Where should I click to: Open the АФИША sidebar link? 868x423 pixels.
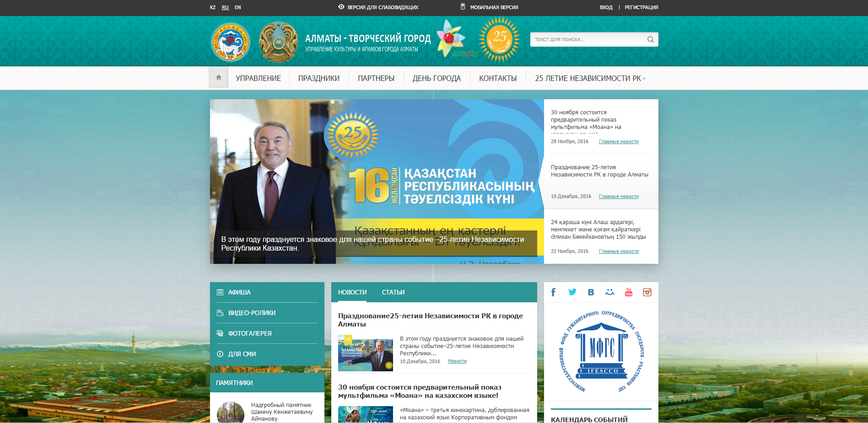point(239,292)
